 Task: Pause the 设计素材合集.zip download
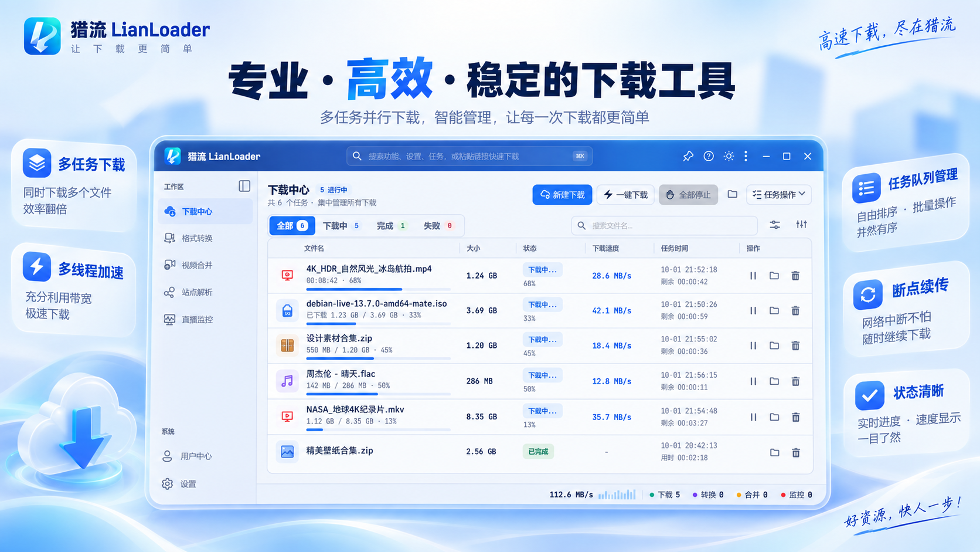click(753, 346)
